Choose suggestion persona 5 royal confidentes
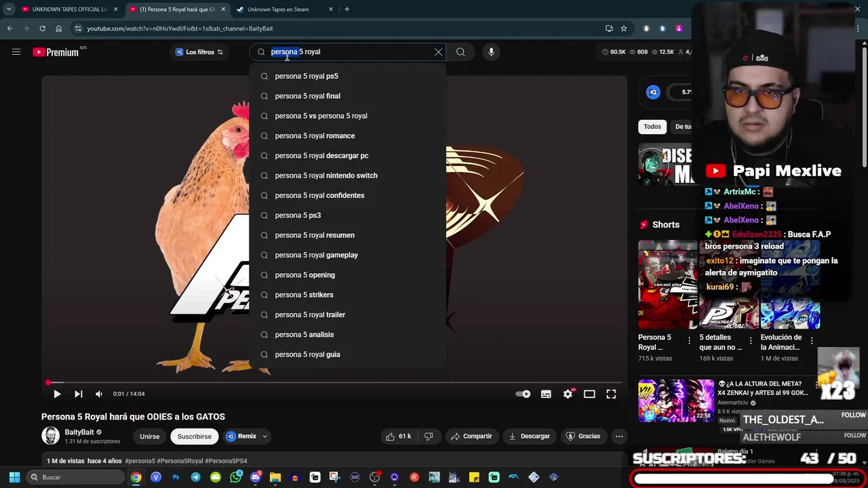Viewport: 868px width, 488px height. [x=348, y=195]
